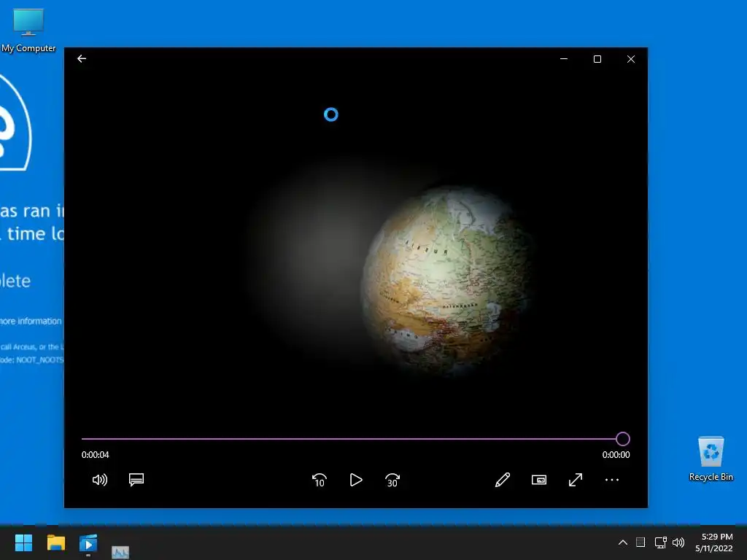Click the elapsed time 0:00:04
747x560 pixels.
pyautogui.click(x=96, y=455)
